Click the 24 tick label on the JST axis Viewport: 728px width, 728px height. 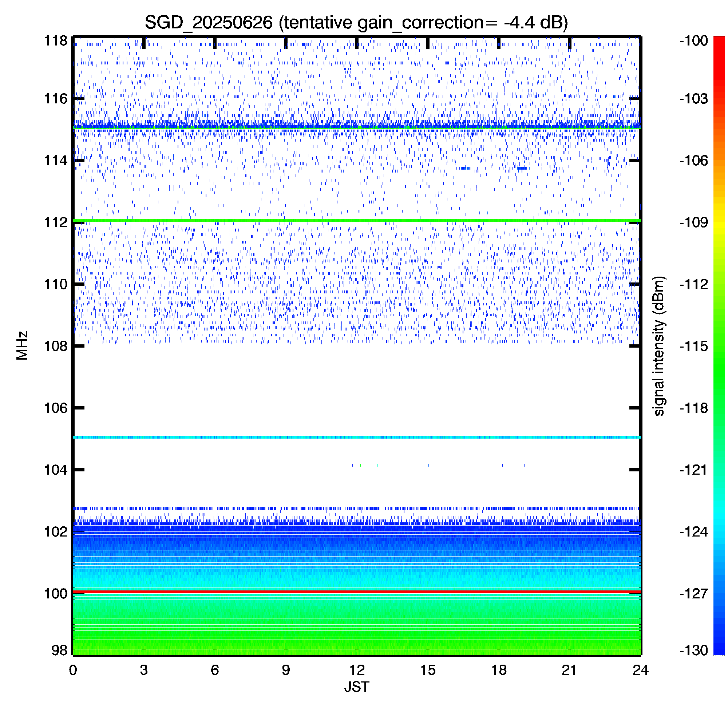coord(641,670)
